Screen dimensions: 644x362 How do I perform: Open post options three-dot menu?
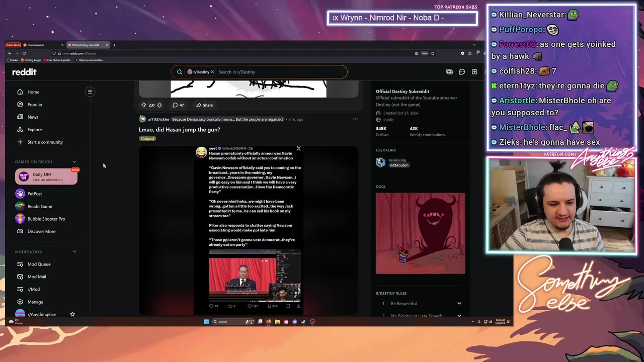[x=355, y=119]
